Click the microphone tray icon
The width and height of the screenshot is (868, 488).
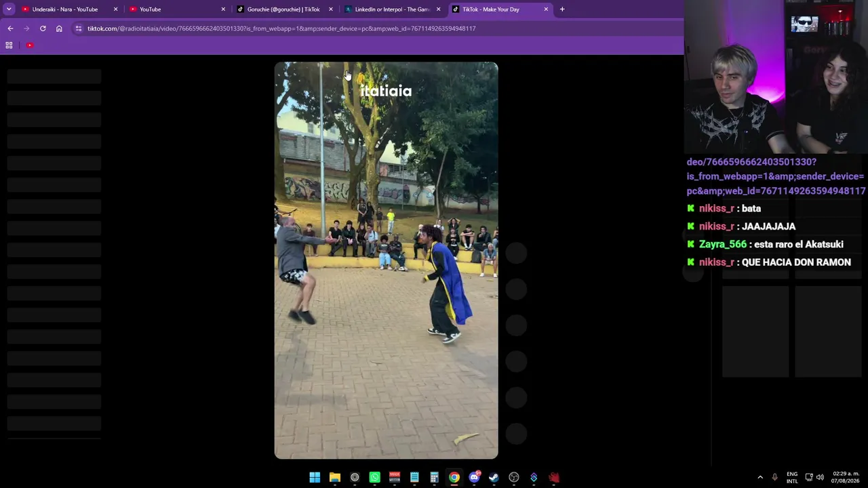tap(774, 478)
